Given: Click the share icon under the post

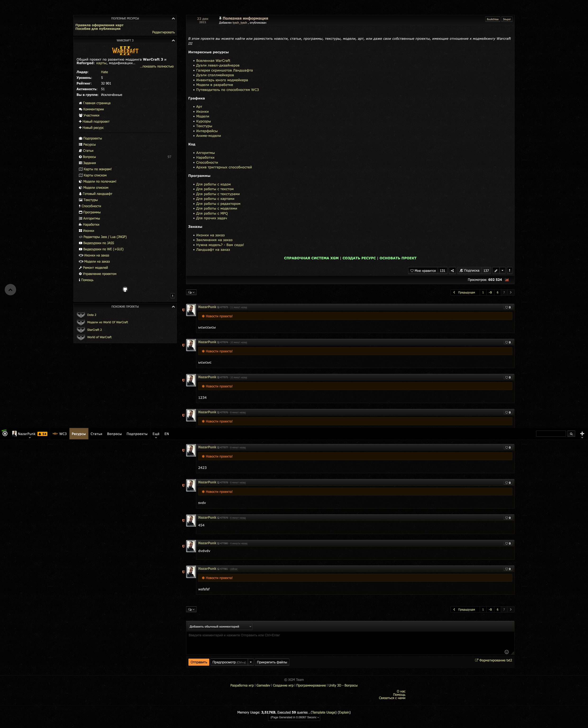Looking at the screenshot, I should (x=452, y=270).
